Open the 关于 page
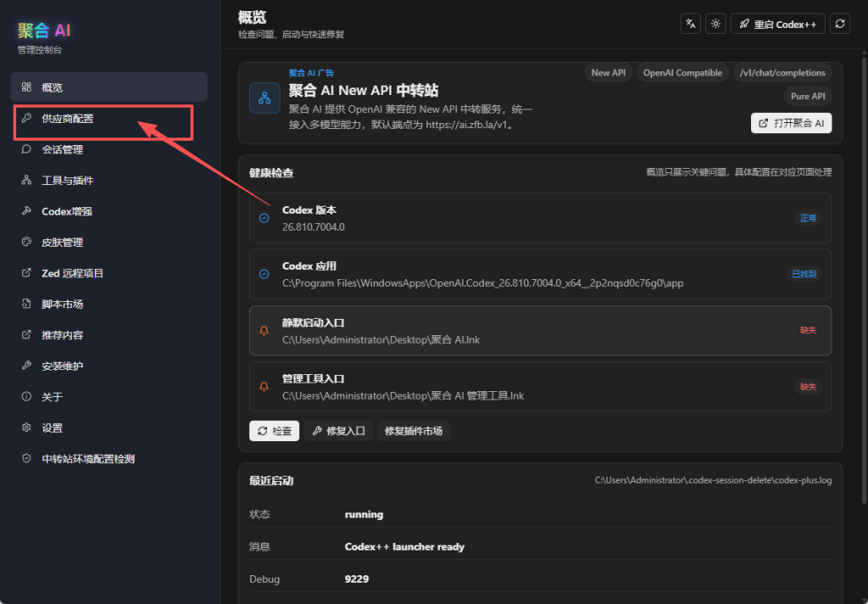 108,397
